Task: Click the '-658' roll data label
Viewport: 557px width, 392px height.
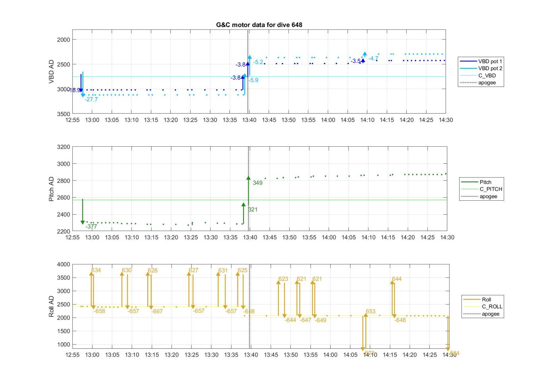Action: (x=99, y=311)
